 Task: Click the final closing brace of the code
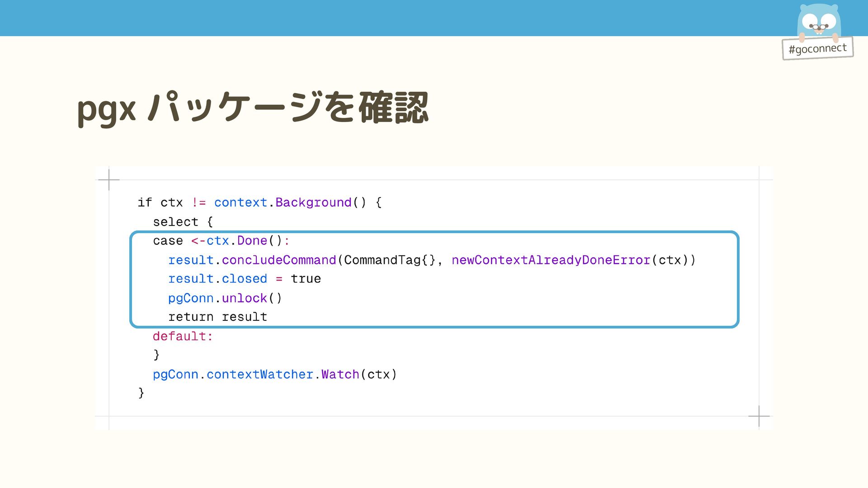click(x=141, y=393)
